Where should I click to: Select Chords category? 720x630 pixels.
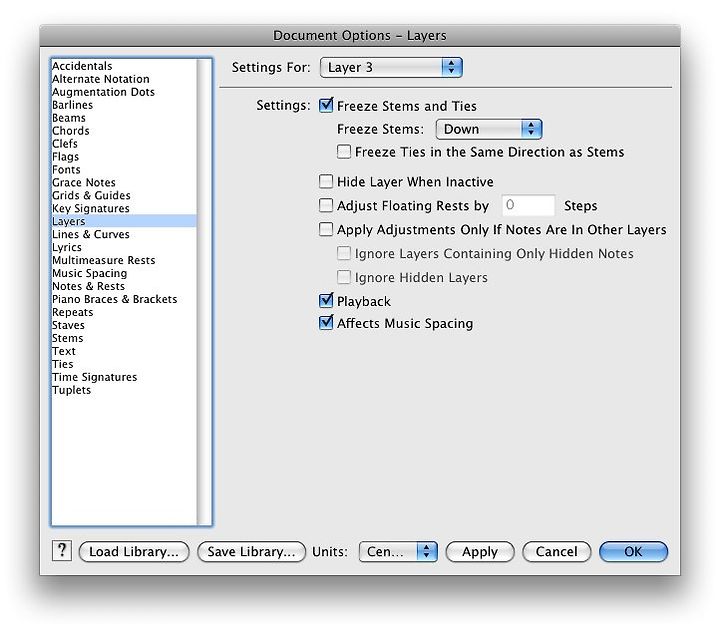click(x=124, y=131)
